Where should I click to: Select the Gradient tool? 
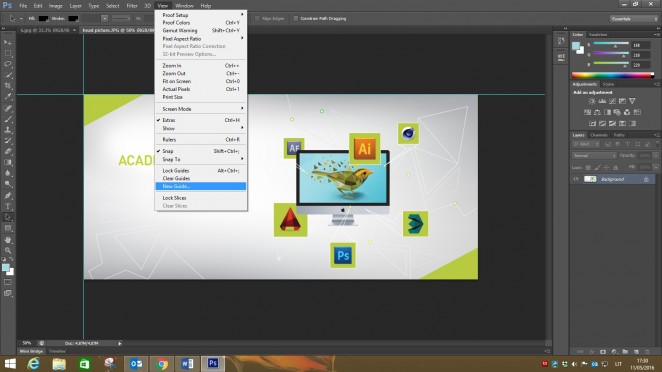point(8,163)
